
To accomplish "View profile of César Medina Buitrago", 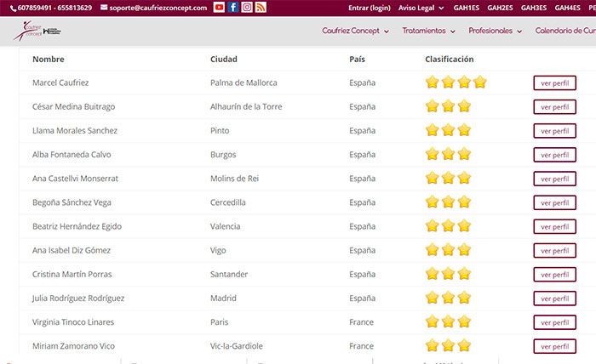I will [554, 107].
